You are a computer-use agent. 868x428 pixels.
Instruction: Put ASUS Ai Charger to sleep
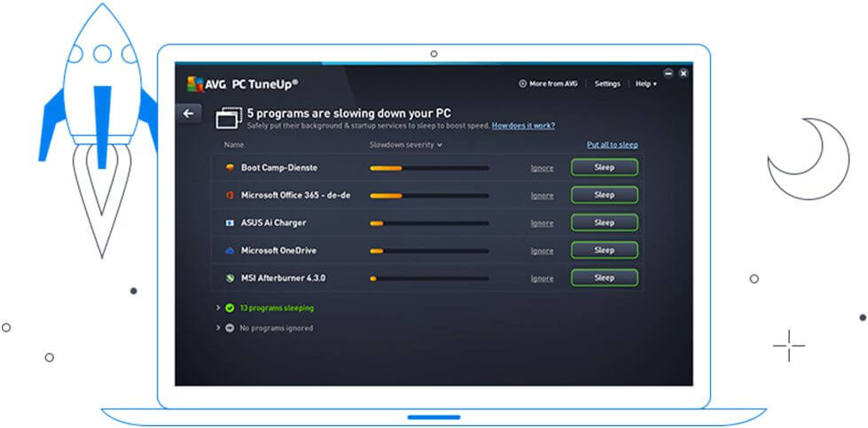click(605, 222)
